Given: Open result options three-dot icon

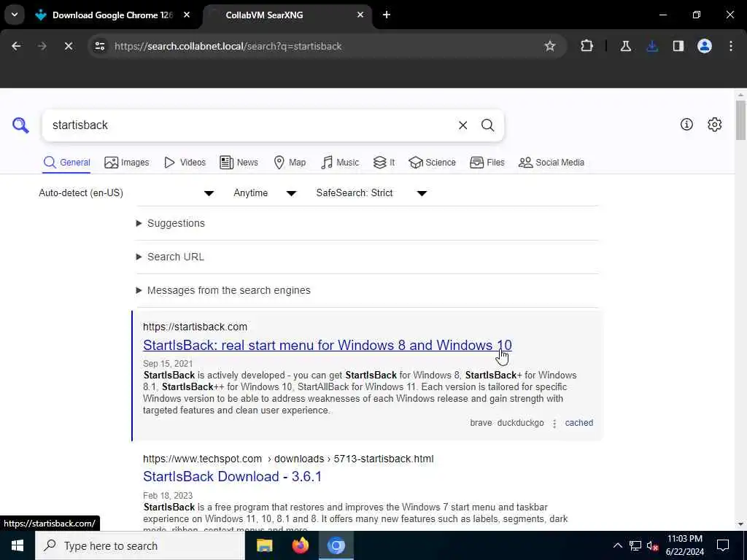Looking at the screenshot, I should (x=554, y=424).
